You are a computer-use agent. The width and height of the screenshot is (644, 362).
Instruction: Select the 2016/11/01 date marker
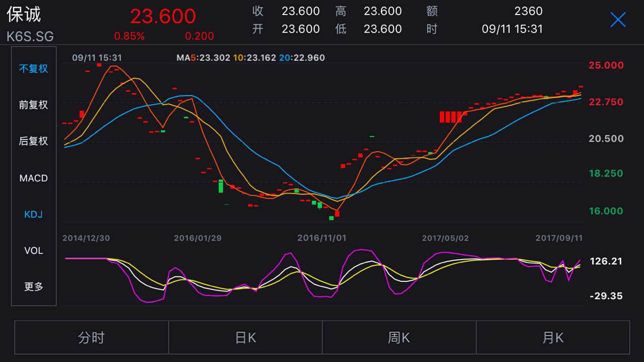pyautogui.click(x=322, y=238)
